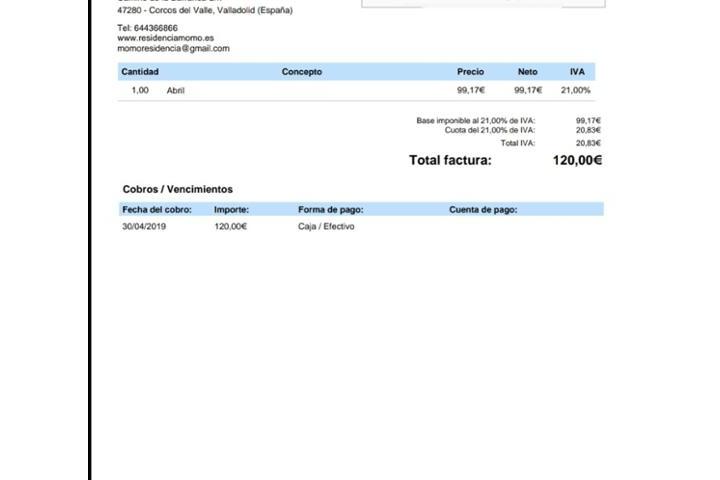Click the Cuenta de pago header
This screenshot has width=720, height=480.
[x=483, y=210]
